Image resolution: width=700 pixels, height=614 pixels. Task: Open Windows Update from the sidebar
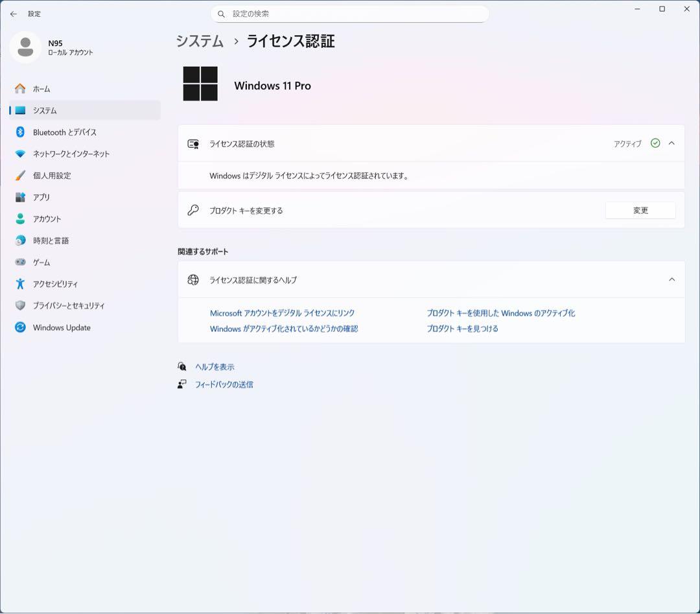pyautogui.click(x=19, y=327)
